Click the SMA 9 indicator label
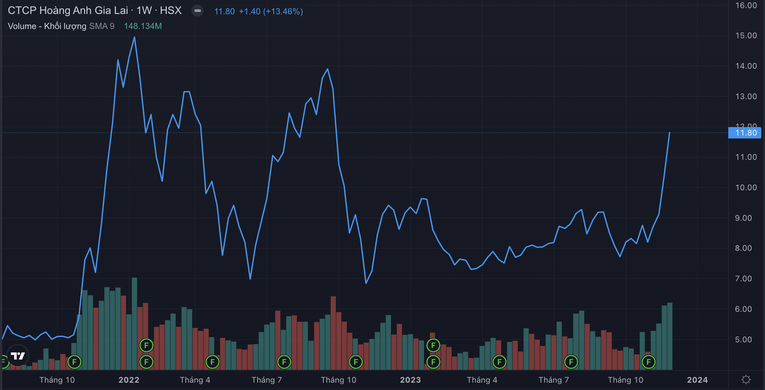The image size is (765, 390). pyautogui.click(x=102, y=26)
